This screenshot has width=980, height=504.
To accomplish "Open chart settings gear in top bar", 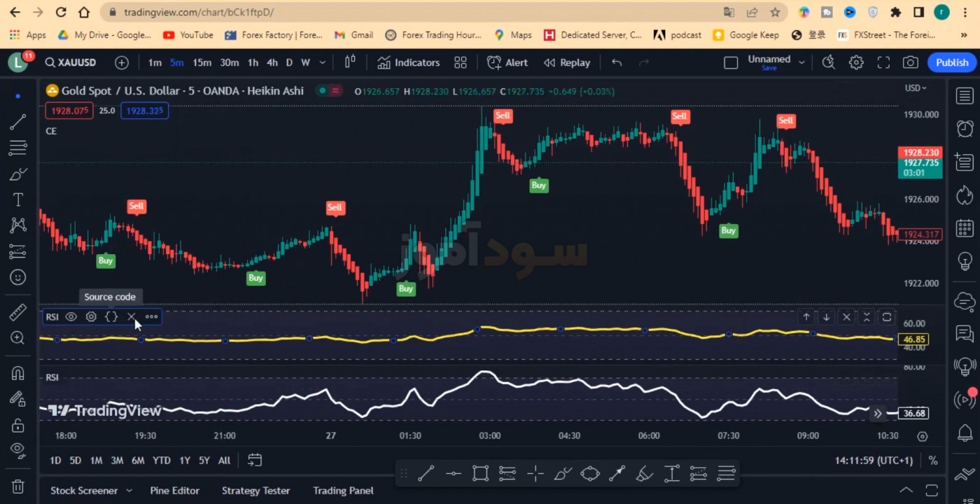I will tap(856, 62).
